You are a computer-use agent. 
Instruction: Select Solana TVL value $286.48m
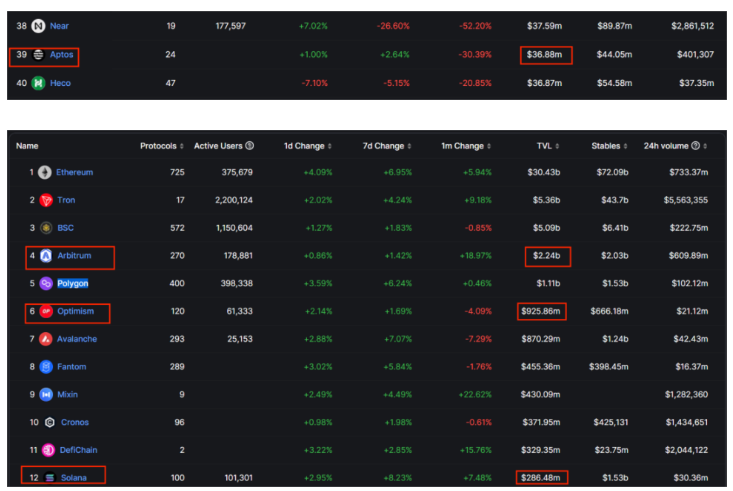coord(541,478)
